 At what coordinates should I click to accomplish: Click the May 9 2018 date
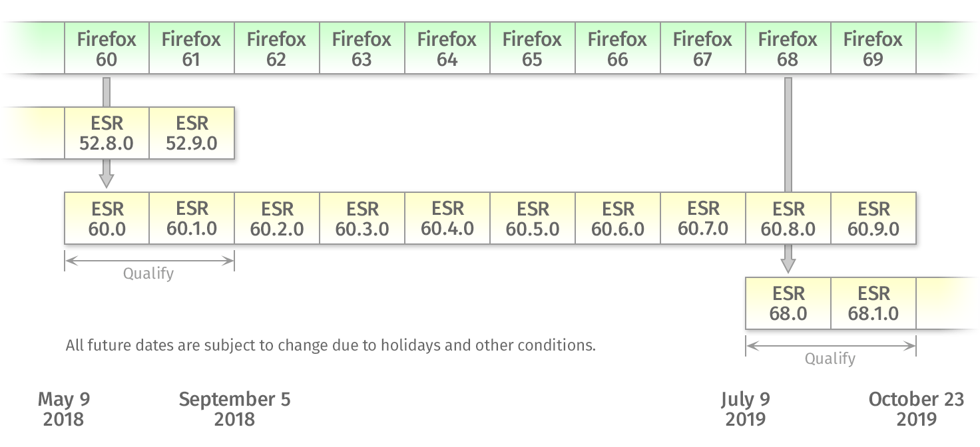pos(64,409)
